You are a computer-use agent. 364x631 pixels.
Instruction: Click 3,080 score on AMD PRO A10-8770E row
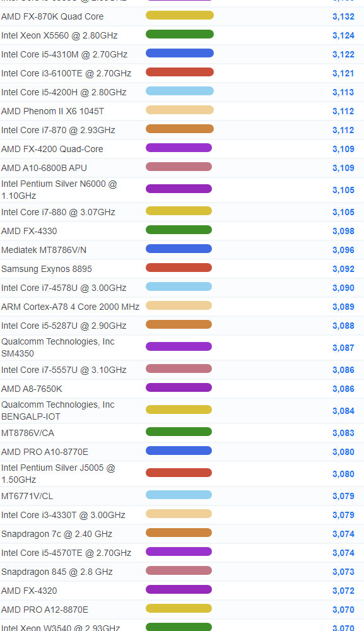343,452
